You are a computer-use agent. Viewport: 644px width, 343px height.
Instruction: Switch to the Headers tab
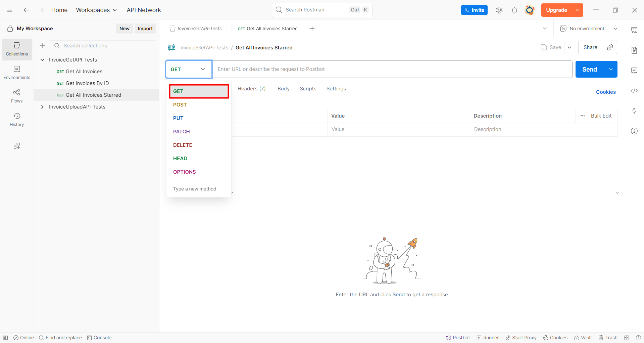tap(251, 88)
